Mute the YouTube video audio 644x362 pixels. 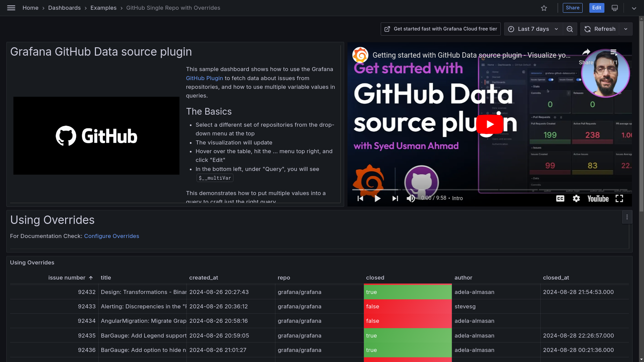click(410, 198)
